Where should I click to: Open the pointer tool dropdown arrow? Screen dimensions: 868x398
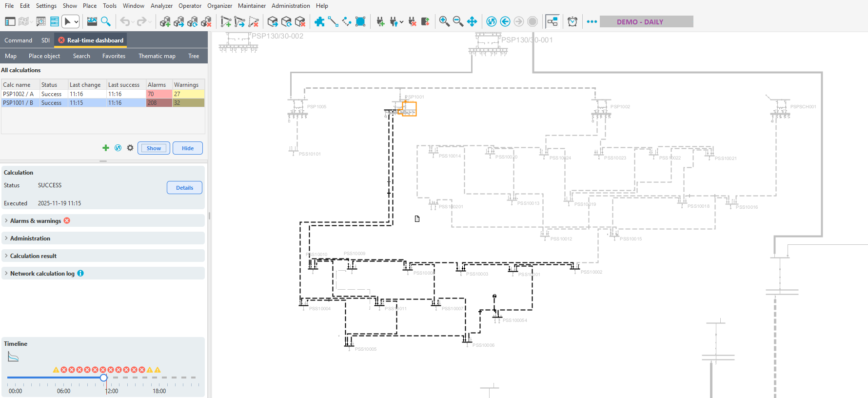77,22
